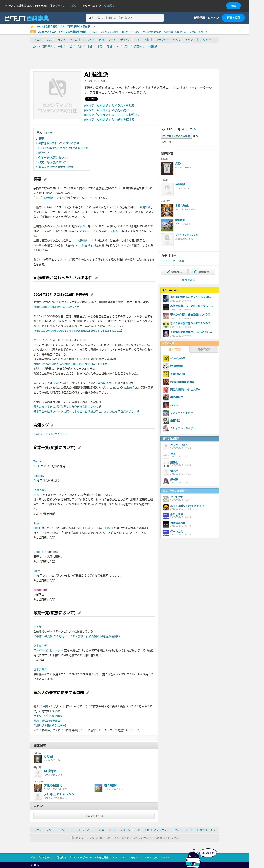Click the pixivision logo header
The height and width of the screenshot is (868, 264).
point(171,290)
